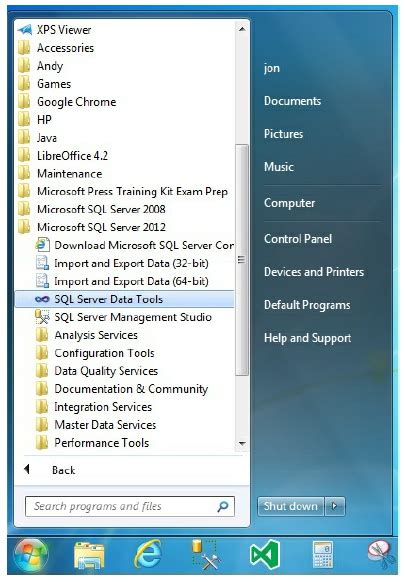
Task: Open Devices and Printers
Action: pyautogui.click(x=314, y=271)
